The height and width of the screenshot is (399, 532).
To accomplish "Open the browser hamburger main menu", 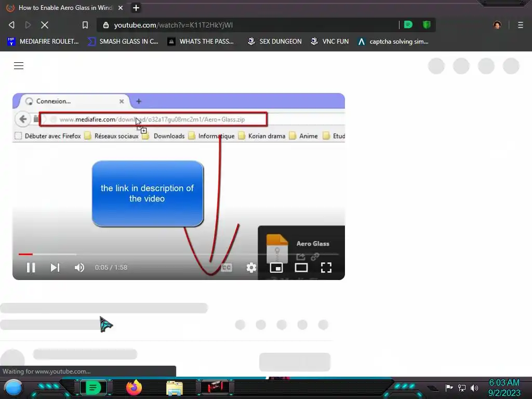I will coord(521,25).
